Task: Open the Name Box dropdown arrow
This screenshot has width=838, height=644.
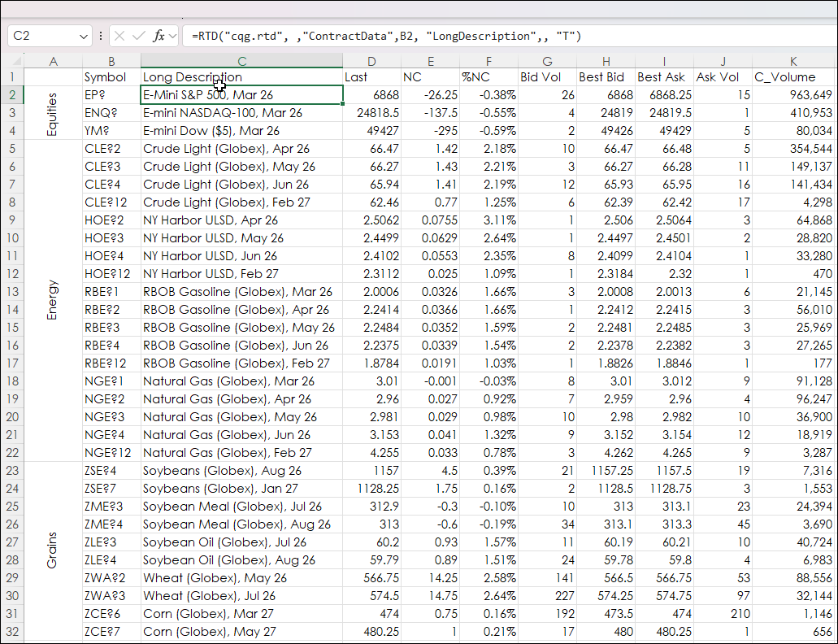Action: pos(85,37)
